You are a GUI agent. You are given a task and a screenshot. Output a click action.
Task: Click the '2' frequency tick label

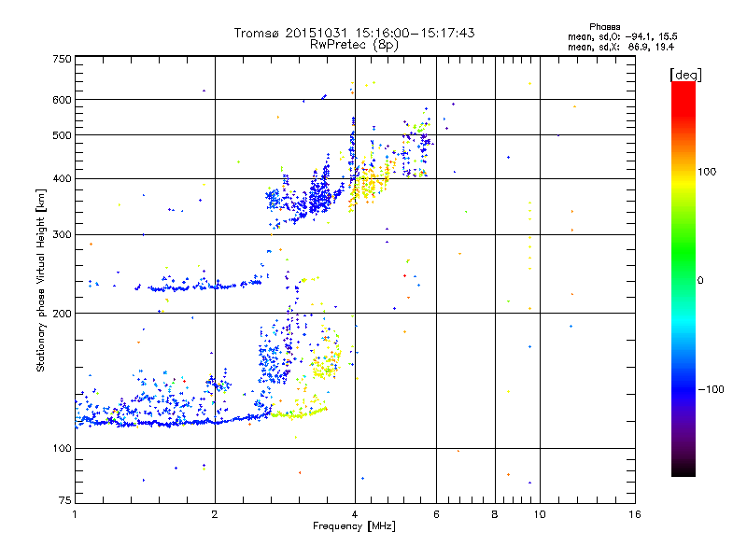[215, 514]
